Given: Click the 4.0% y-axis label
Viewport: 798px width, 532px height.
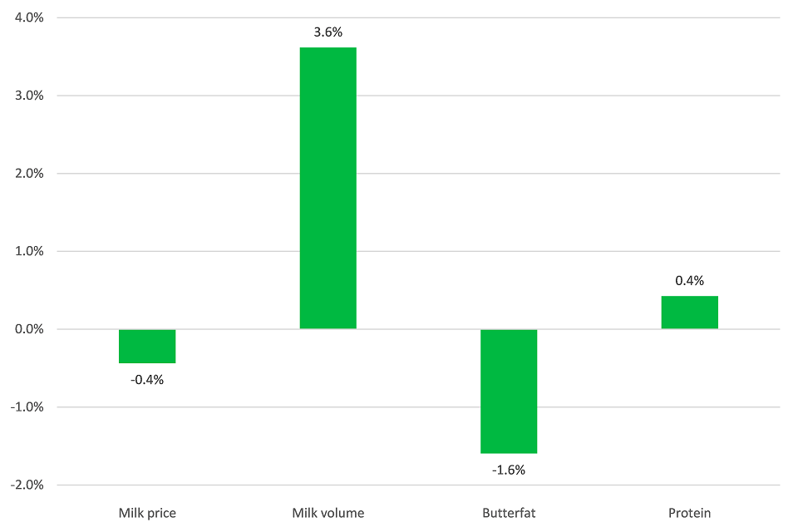Looking at the screenshot, I should pos(29,17).
